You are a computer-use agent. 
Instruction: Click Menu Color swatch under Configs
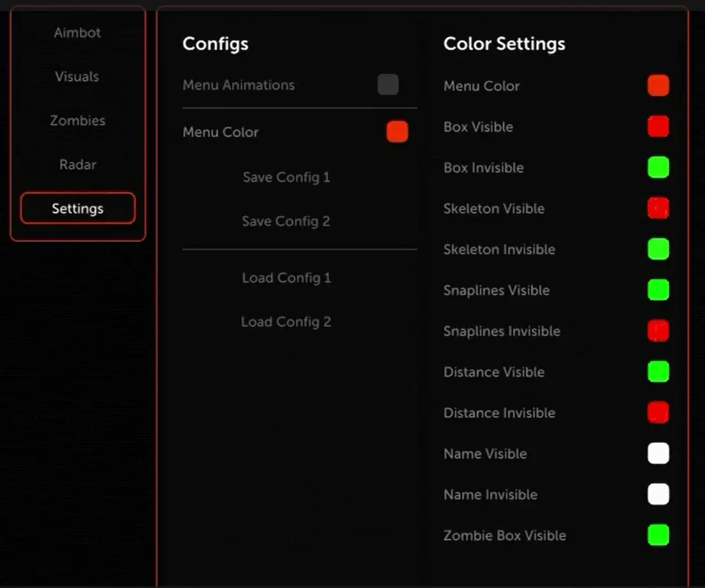(x=397, y=132)
